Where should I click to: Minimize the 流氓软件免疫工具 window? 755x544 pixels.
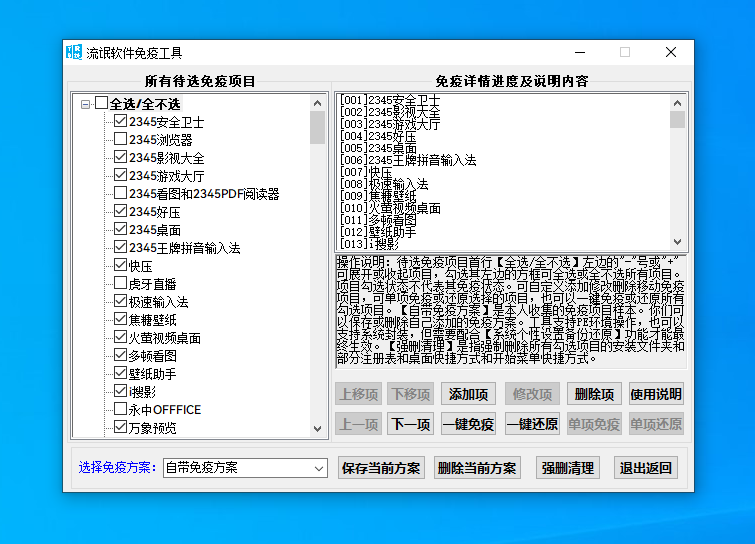(580, 52)
